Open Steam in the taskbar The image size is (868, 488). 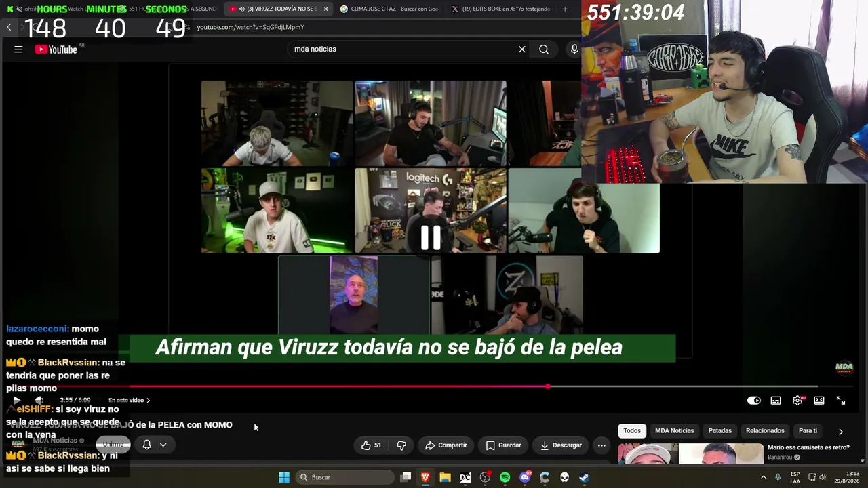pos(584,477)
